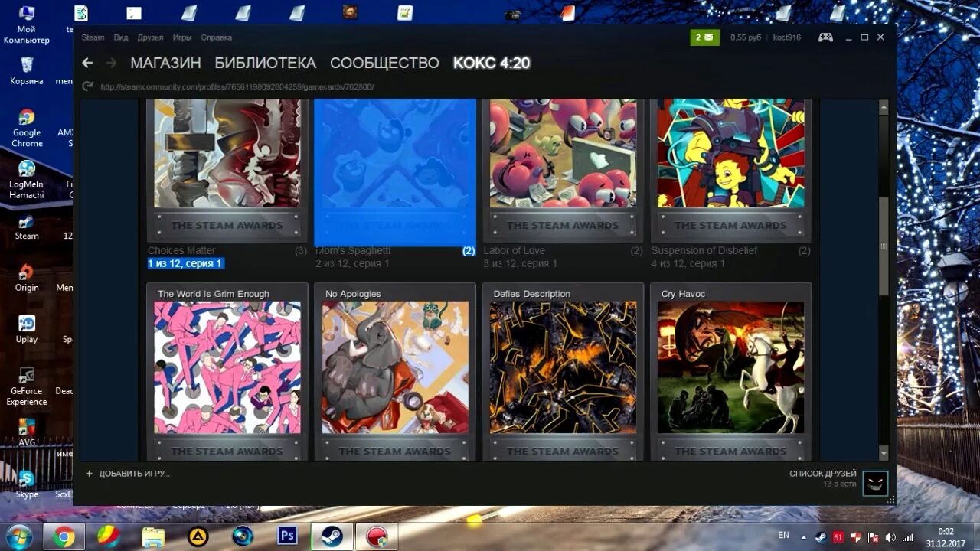This screenshot has width=980, height=551.
Task: Switch to Chrome in the taskbar
Action: 64,536
